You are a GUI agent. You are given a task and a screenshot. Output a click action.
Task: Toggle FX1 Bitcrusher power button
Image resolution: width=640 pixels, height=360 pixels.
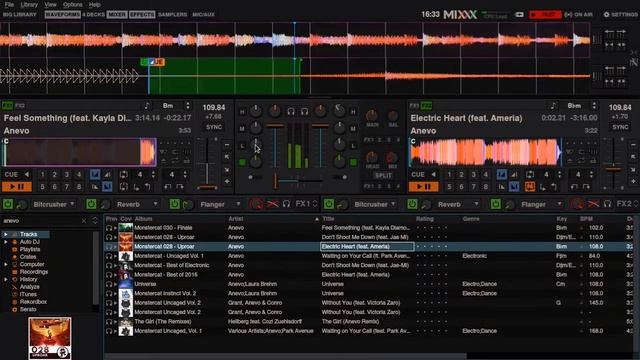pyautogui.click(x=8, y=204)
